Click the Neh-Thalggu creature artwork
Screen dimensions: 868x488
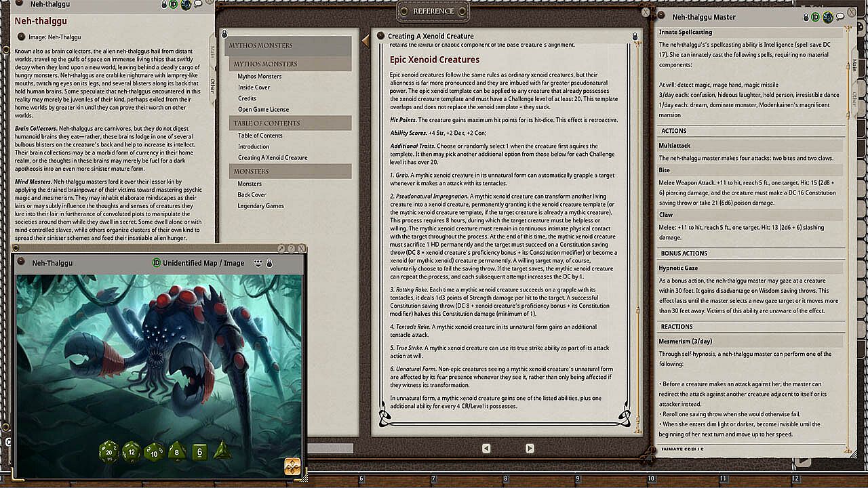[159, 359]
